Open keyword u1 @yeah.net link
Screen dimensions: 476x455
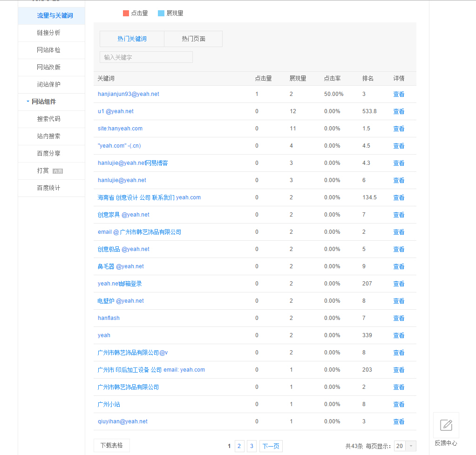pyautogui.click(x=116, y=111)
